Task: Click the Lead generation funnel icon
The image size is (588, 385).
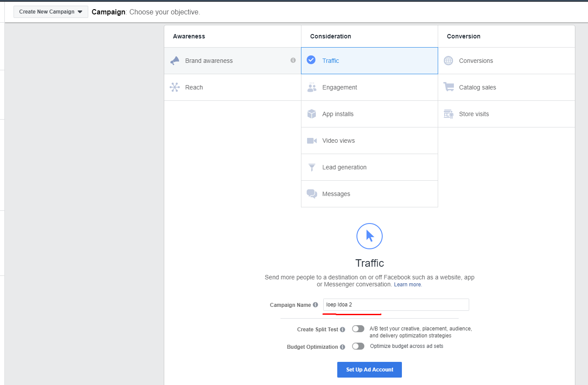Action: (x=311, y=167)
